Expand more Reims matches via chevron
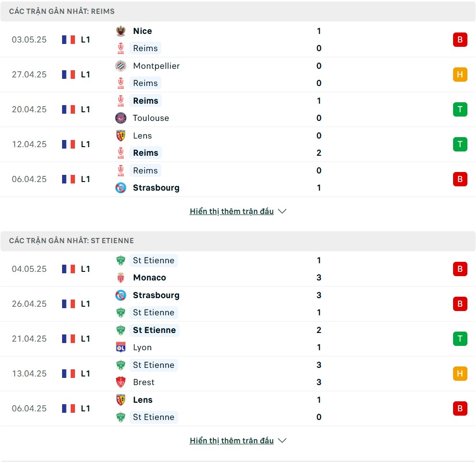Screen dimensions: 476x462 coord(282,211)
